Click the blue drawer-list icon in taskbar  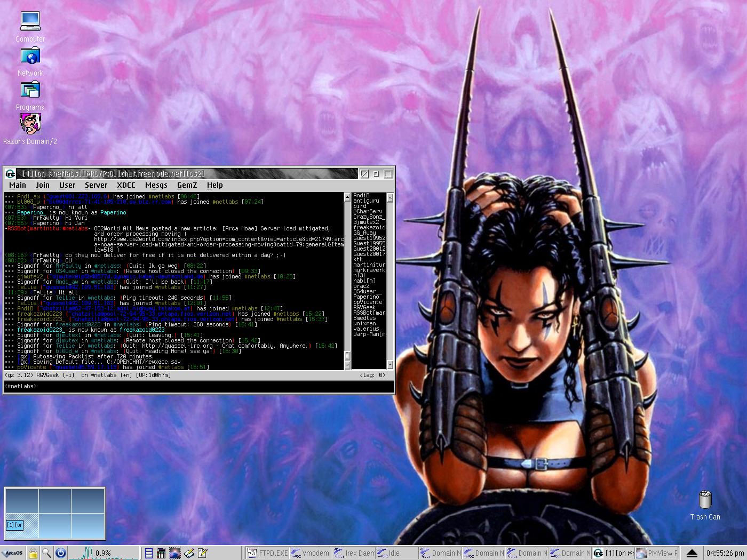(149, 553)
